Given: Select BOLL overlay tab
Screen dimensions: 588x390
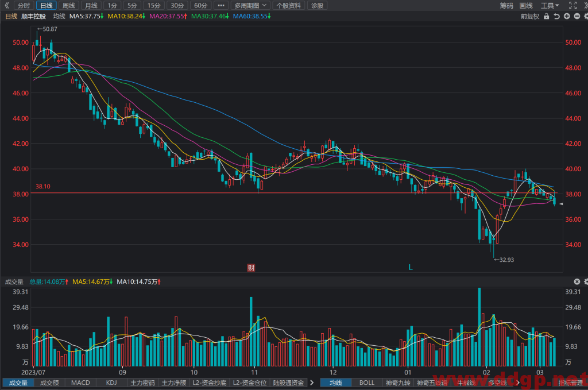Looking at the screenshot, I should pyautogui.click(x=367, y=383).
